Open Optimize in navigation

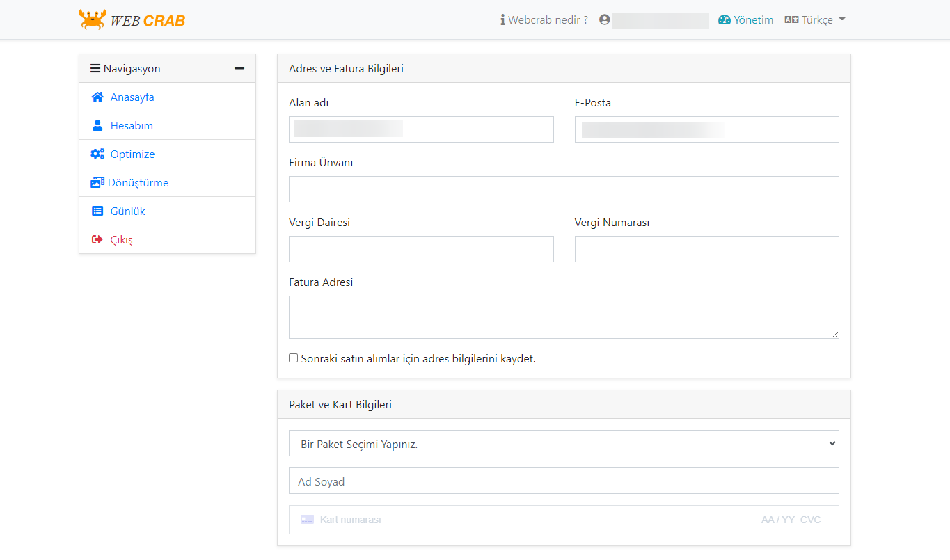167,154
